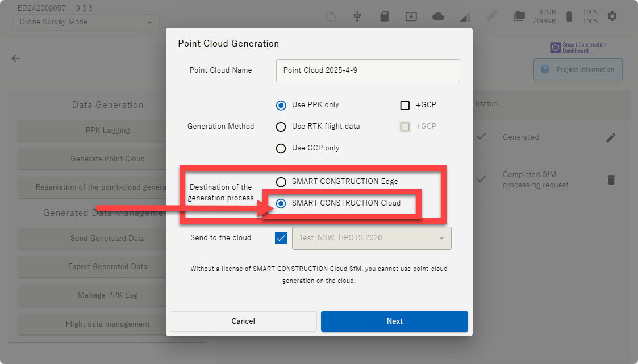Select Use GCP only option

pos(281,148)
